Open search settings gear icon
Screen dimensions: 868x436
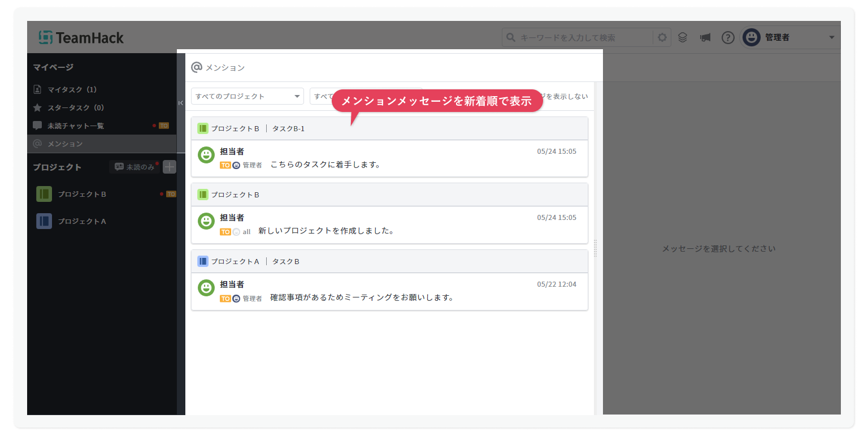click(x=662, y=37)
